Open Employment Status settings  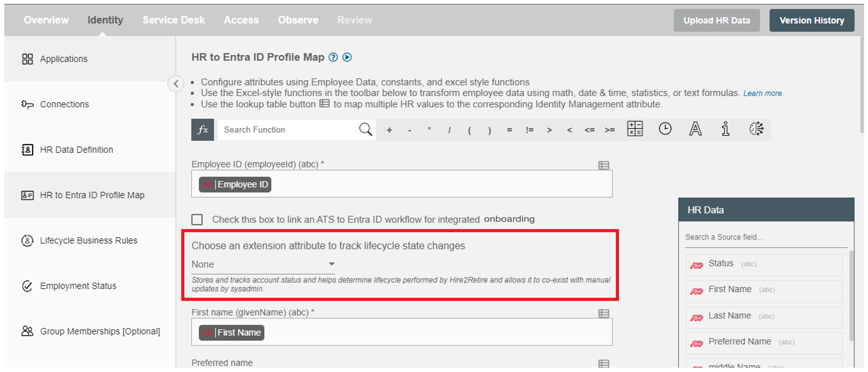click(90, 286)
